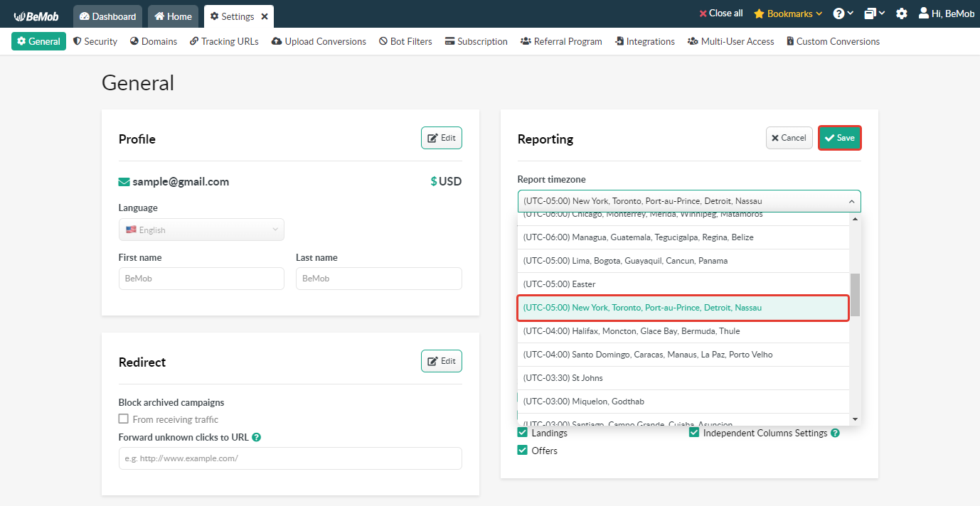Click the user profile Hi, BeMob icon
980x506 pixels.
click(923, 14)
